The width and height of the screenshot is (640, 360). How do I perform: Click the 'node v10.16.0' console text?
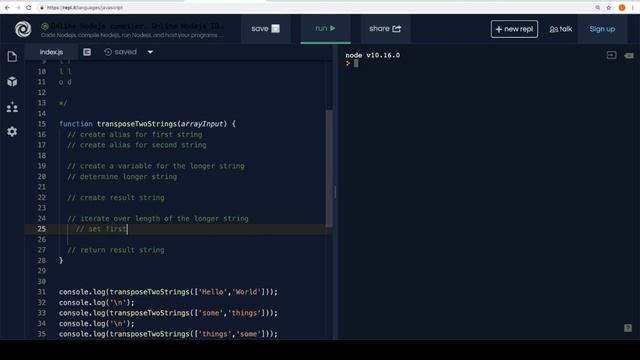coord(373,55)
